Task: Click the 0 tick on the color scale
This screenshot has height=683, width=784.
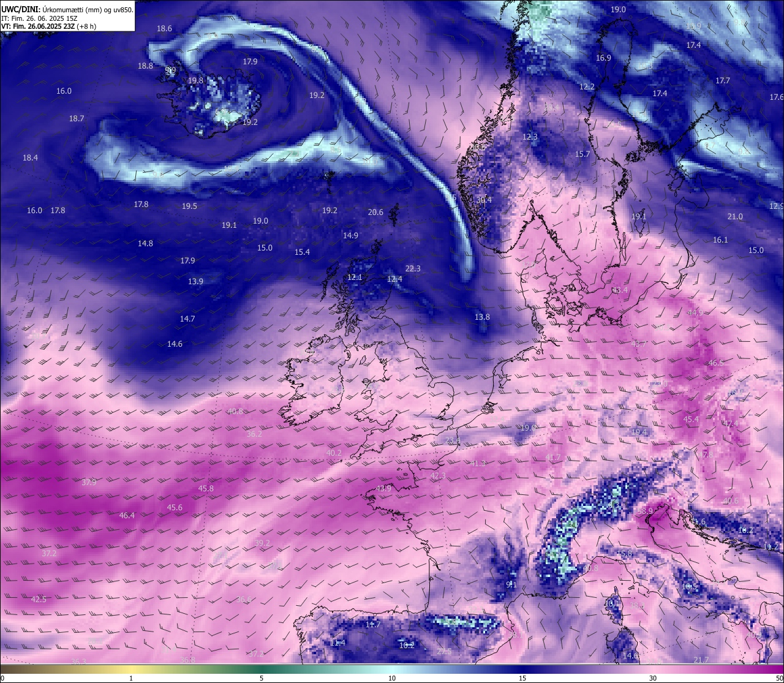Action: point(2,678)
